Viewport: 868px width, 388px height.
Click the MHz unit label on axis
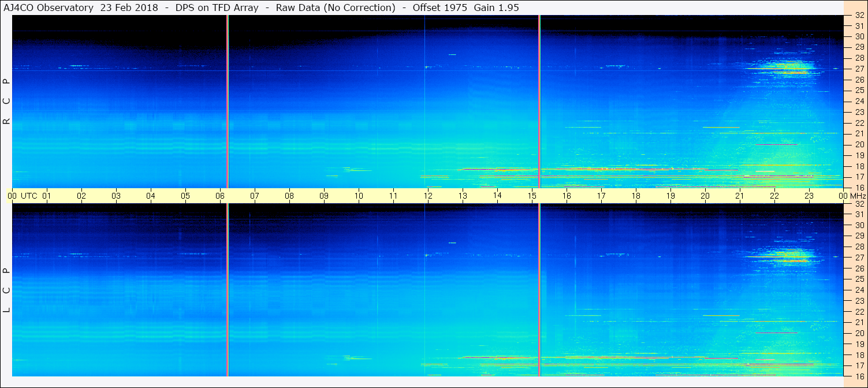pos(857,196)
